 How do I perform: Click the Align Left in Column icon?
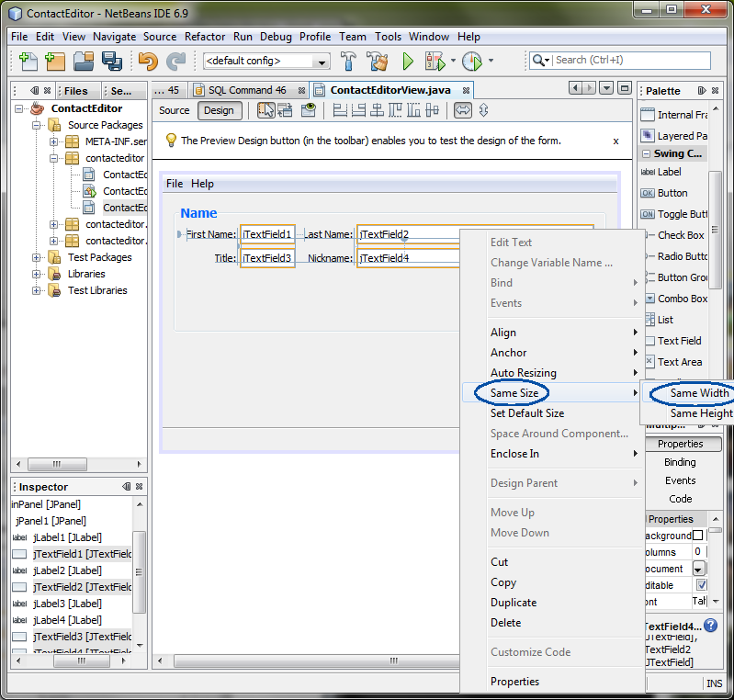340,110
